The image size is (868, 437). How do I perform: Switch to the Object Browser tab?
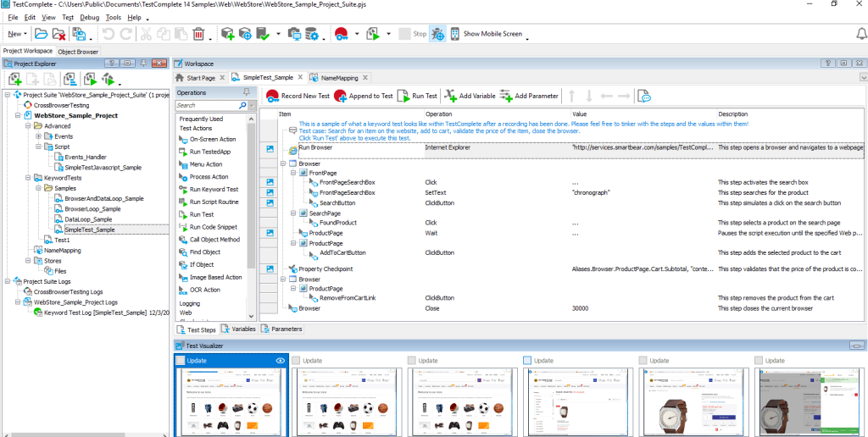tap(78, 52)
